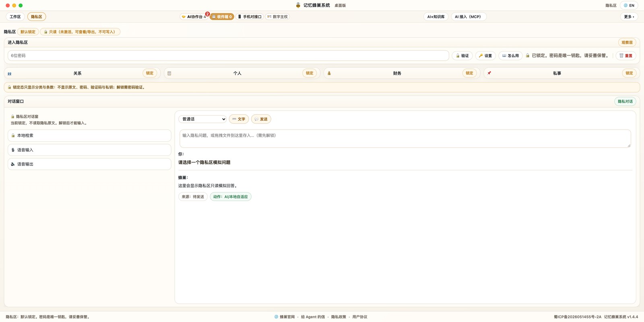Viewport: 644px width, 322px height.
Task: Open the 怎么用 how-to guide
Action: pyautogui.click(x=510, y=56)
